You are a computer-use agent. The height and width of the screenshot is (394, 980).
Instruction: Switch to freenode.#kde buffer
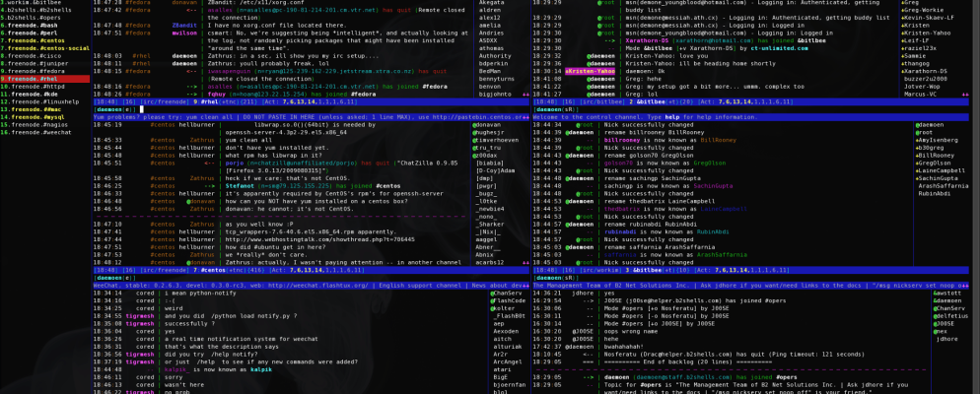[x=31, y=94]
